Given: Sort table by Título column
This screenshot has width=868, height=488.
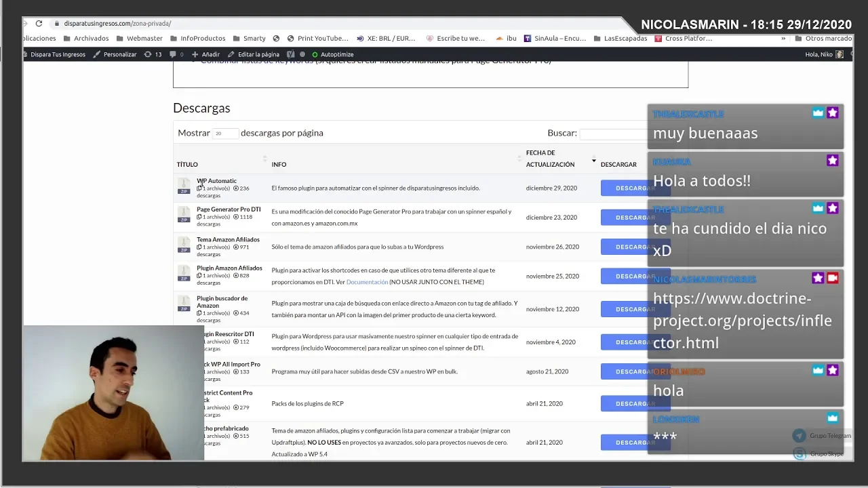Looking at the screenshot, I should (187, 164).
